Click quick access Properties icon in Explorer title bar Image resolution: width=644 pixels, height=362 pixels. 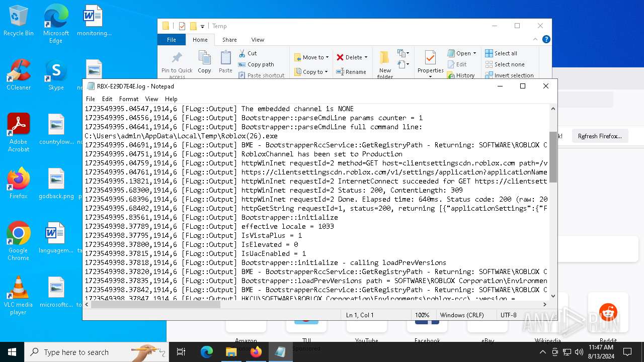[x=182, y=26]
